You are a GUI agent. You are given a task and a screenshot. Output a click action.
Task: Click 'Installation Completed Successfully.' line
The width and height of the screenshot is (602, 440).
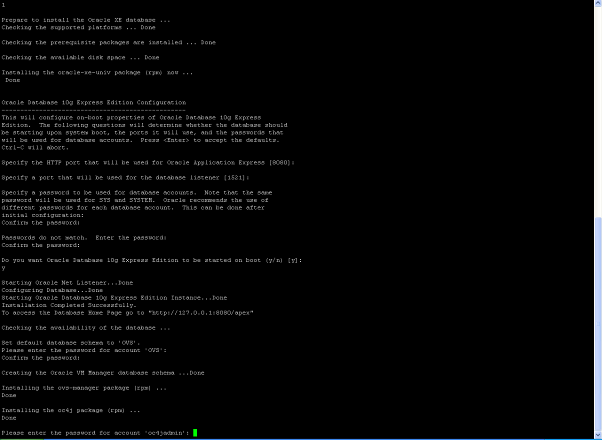tap(69, 305)
